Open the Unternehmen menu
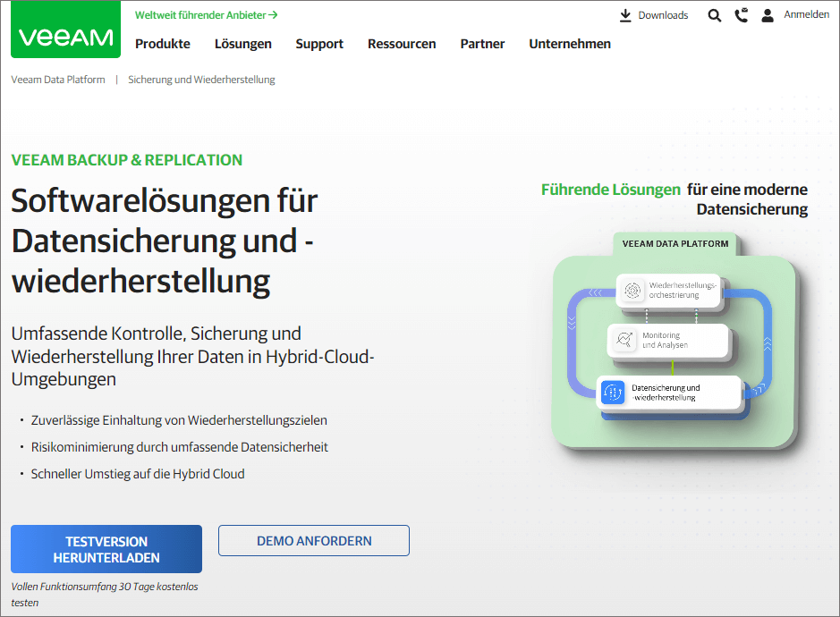The image size is (840, 617). [x=570, y=44]
